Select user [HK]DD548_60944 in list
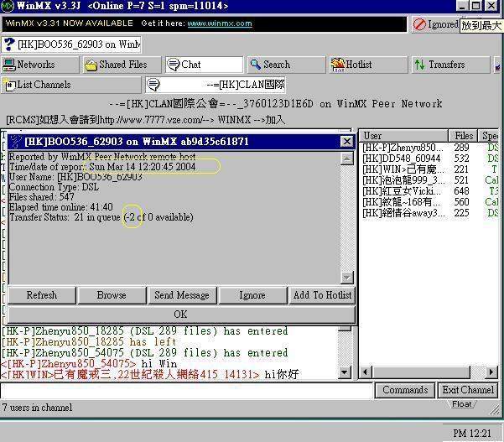Image resolution: width=504 pixels, height=442 pixels. pyautogui.click(x=429, y=159)
